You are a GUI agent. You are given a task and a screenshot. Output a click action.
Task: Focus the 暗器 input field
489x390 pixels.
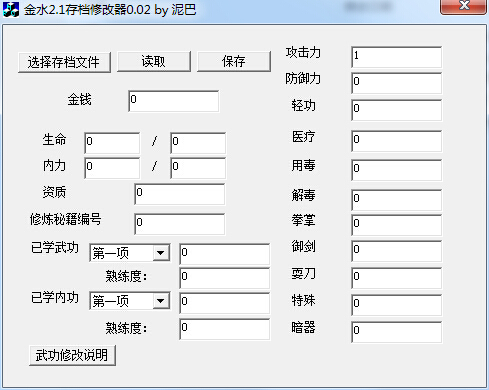coord(397,332)
